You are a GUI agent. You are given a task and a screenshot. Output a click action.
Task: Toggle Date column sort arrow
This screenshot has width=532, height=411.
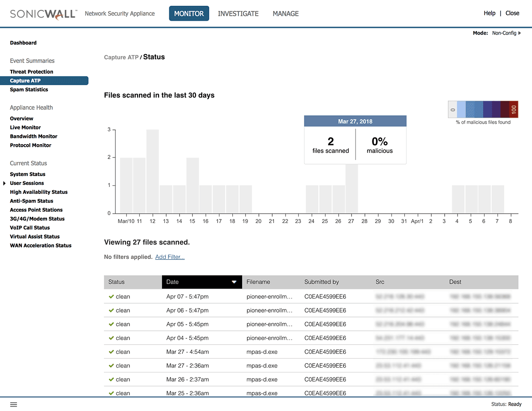click(x=234, y=282)
